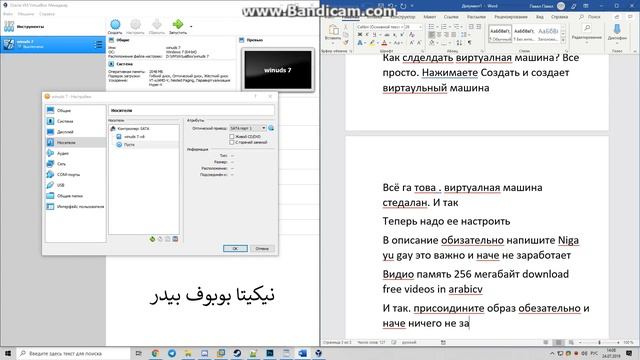Open the User Interface (Интерфейс пользователя) settings category
The height and width of the screenshot is (360, 640).
76,207
